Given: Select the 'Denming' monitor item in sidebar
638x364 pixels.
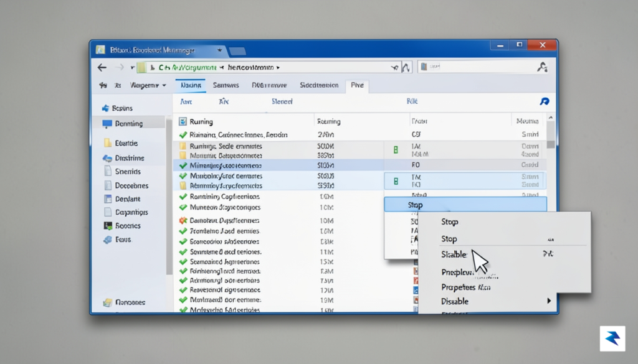Looking at the screenshot, I should tap(128, 123).
